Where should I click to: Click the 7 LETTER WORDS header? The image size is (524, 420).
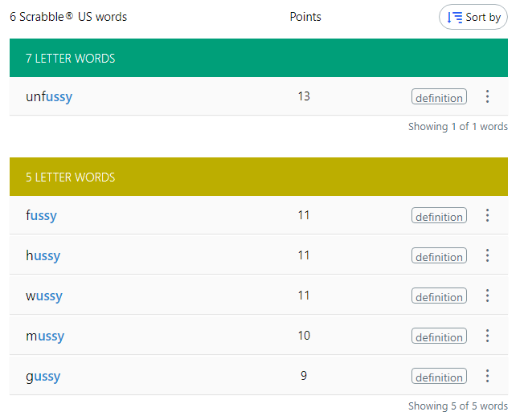[x=70, y=59]
